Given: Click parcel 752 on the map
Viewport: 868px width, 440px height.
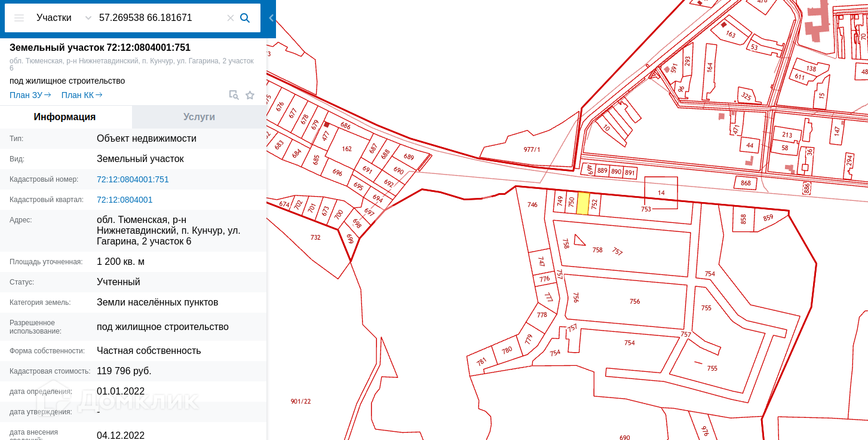Looking at the screenshot, I should pos(594,204).
